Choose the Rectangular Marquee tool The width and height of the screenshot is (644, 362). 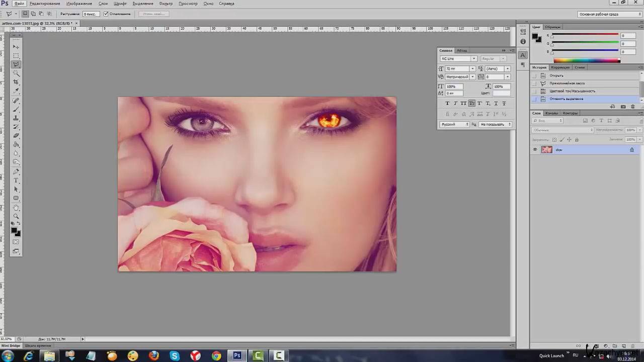(x=16, y=55)
